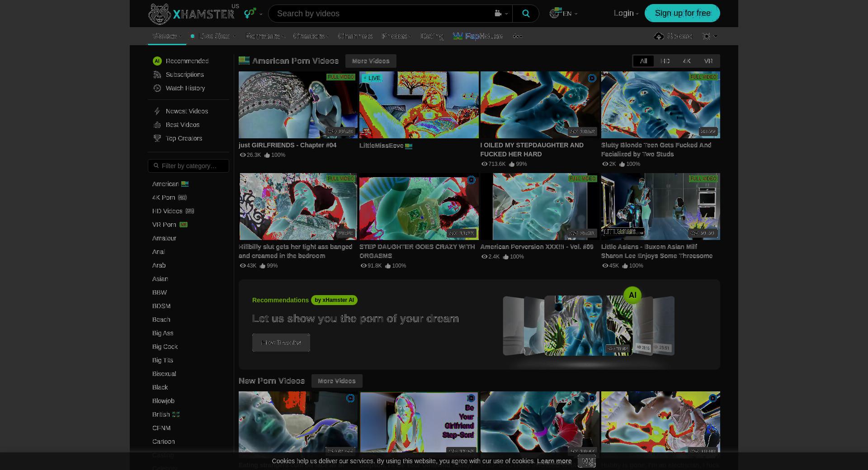
Task: Select the All quality filter
Action: click(643, 61)
